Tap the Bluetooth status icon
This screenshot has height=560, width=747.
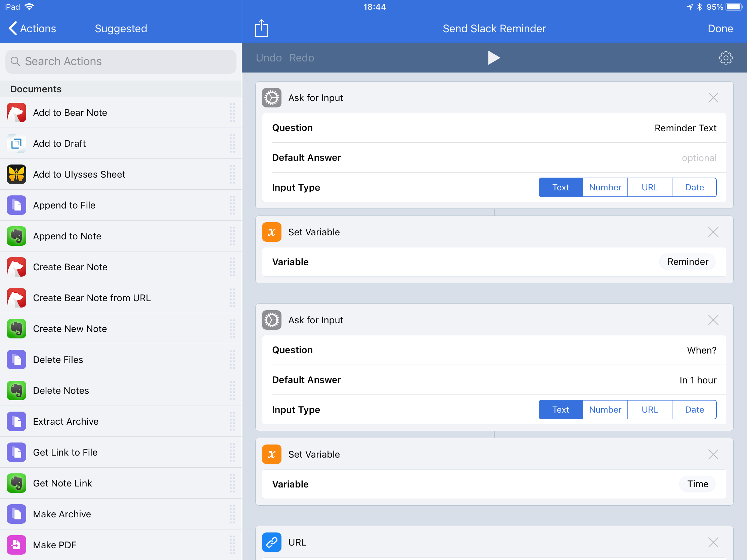699,7
